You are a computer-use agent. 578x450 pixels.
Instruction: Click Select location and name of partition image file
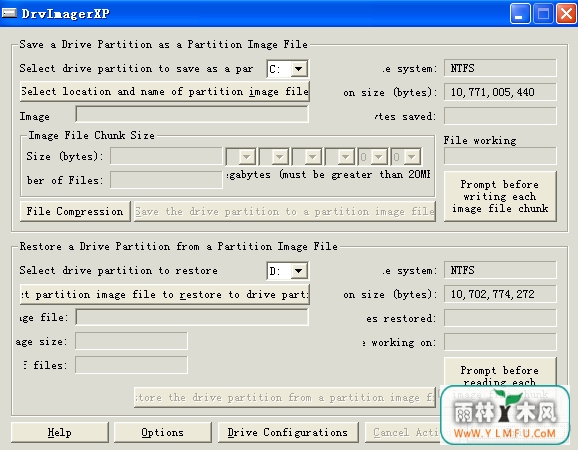(x=164, y=91)
